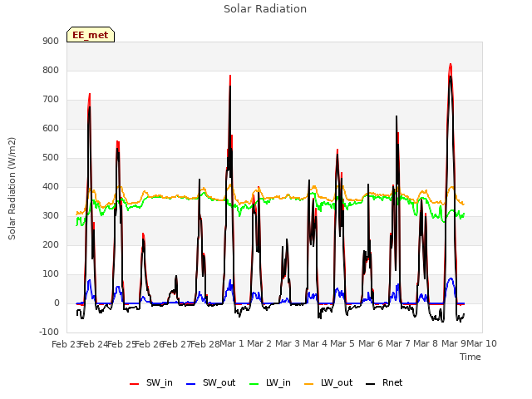Viewport: 532px width, 399px height.
Task: Click the 400 y-axis tick label
Action: click(x=51, y=186)
